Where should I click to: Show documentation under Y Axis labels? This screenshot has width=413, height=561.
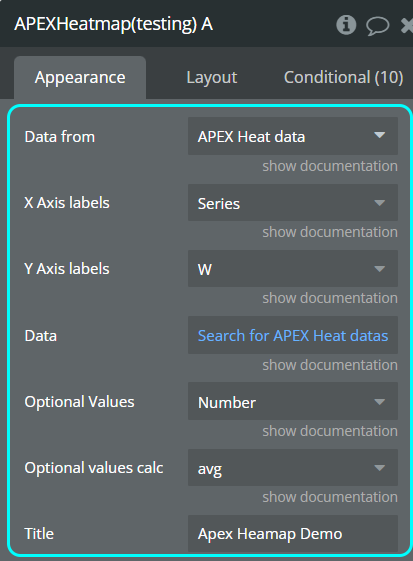click(x=330, y=298)
